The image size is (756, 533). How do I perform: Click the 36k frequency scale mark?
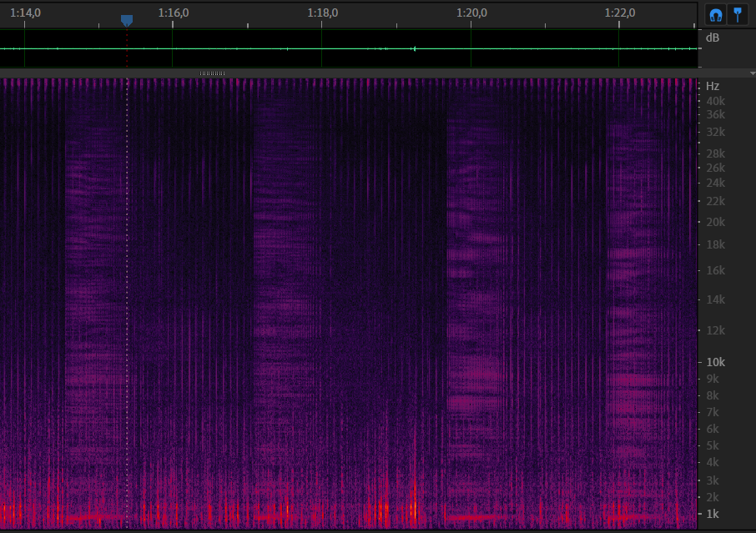tap(715, 115)
